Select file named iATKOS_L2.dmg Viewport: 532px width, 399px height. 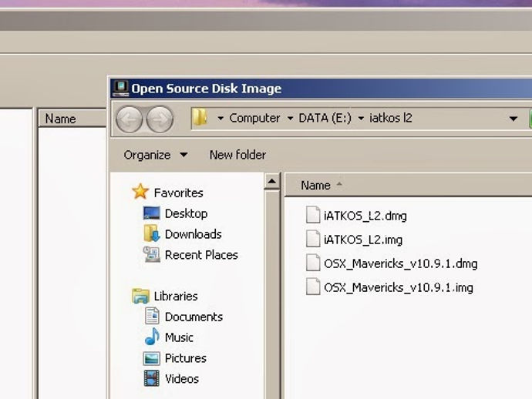pos(365,216)
